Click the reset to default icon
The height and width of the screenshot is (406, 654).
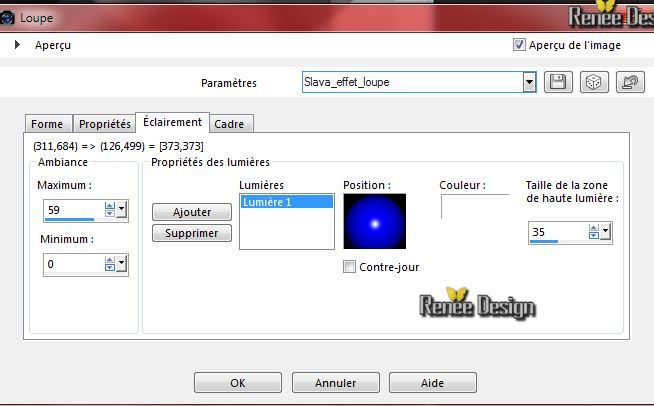(x=630, y=82)
